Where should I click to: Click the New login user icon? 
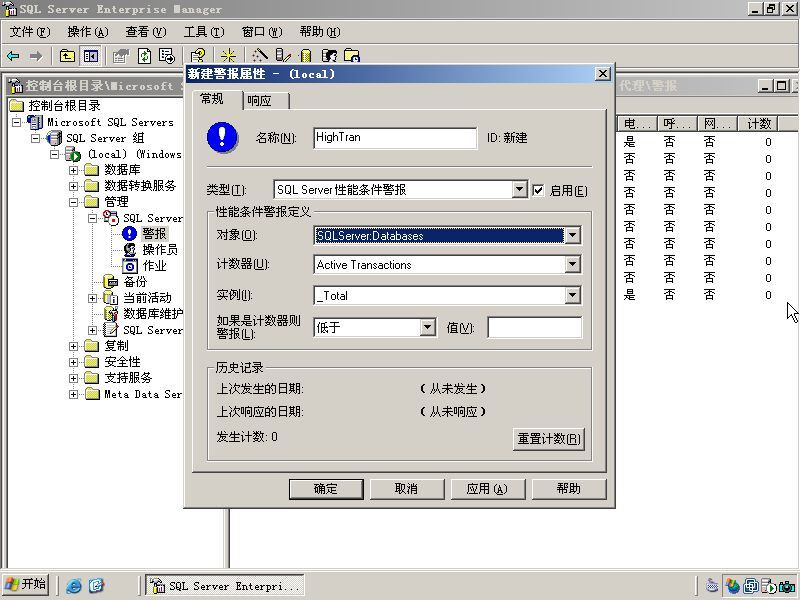point(330,56)
